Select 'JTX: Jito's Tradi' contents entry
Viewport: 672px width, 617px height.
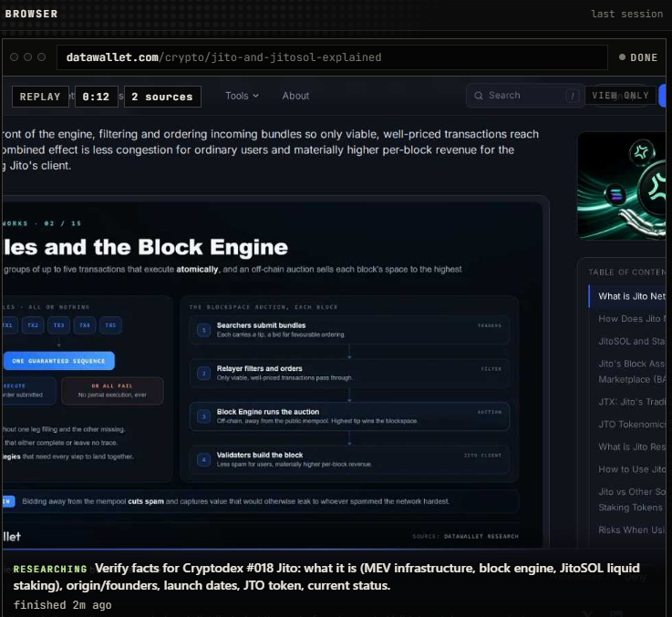(x=632, y=402)
